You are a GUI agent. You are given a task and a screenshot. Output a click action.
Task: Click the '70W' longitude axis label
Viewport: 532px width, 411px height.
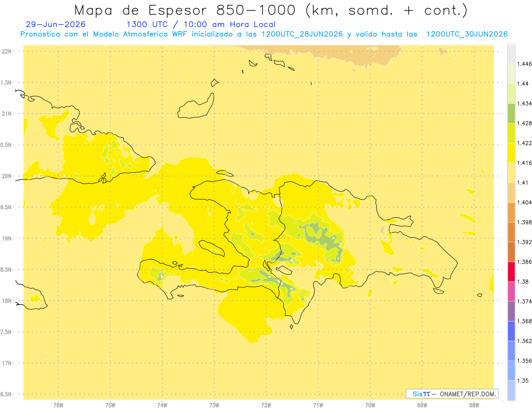click(370, 405)
